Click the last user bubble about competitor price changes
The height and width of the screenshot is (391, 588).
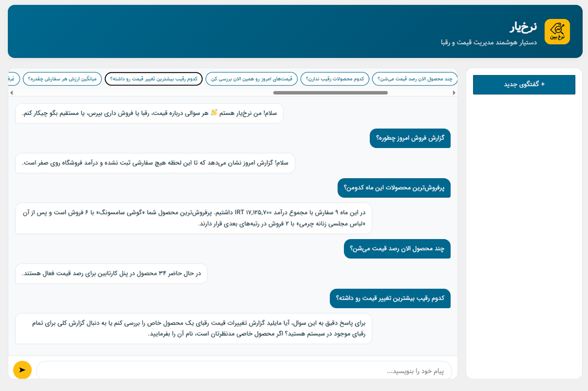click(x=390, y=298)
